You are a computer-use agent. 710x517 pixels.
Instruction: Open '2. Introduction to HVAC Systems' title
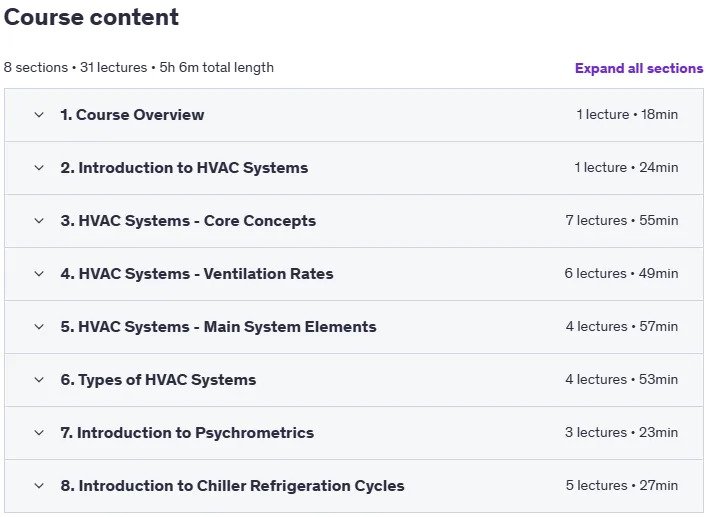click(x=184, y=168)
